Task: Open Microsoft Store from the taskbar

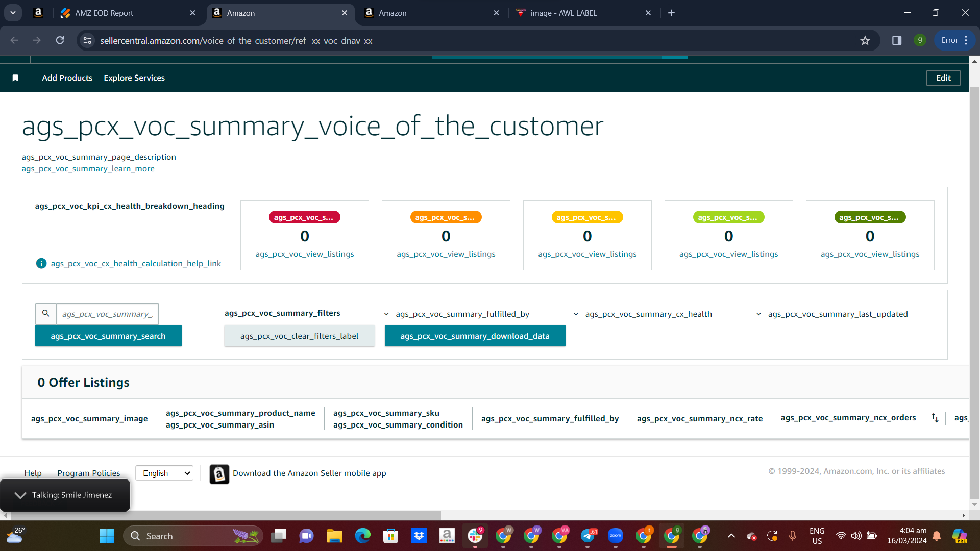Action: coord(391,536)
